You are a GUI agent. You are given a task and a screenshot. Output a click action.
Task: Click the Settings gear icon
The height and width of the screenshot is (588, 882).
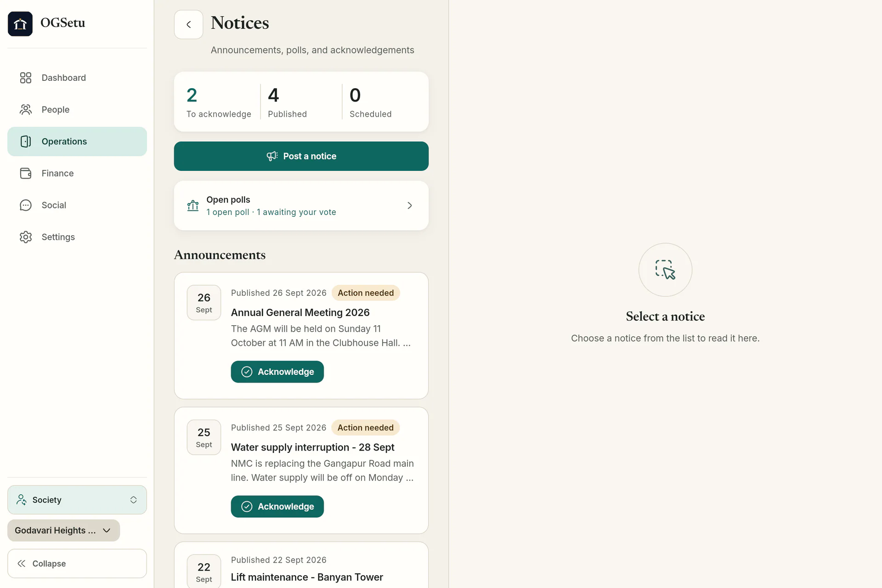click(26, 237)
